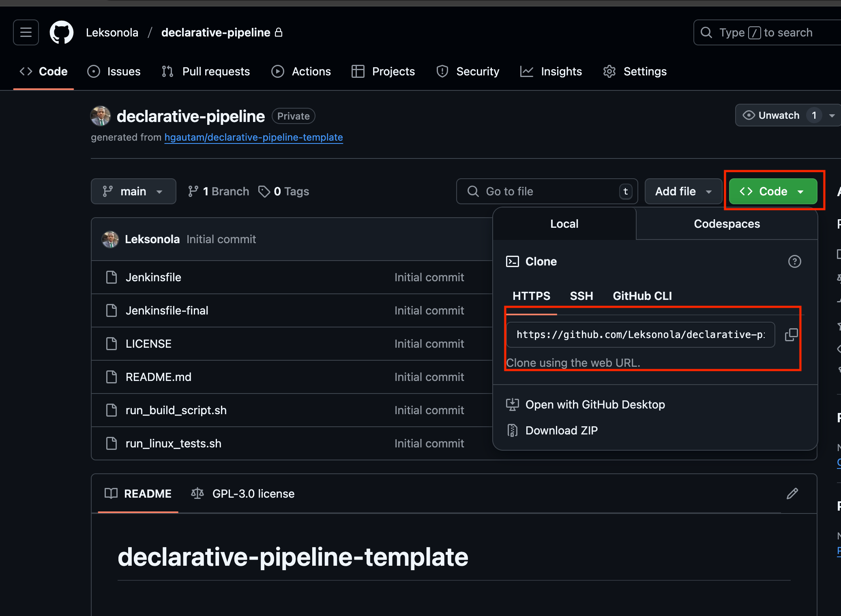Open the Issues tab
Screen dimensions: 841x616
pos(114,71)
